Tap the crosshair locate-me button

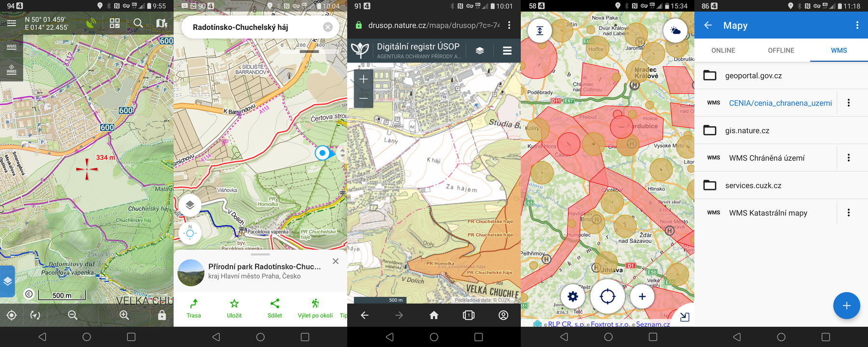click(x=607, y=296)
